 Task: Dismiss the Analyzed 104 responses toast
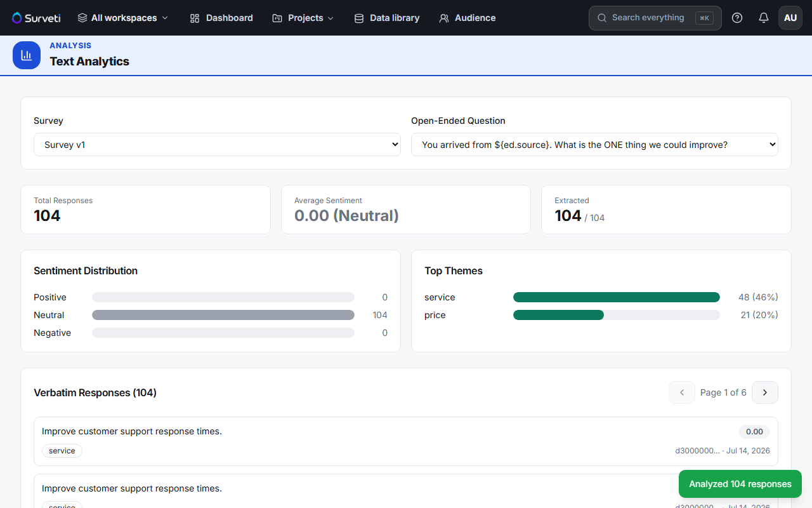coord(740,484)
